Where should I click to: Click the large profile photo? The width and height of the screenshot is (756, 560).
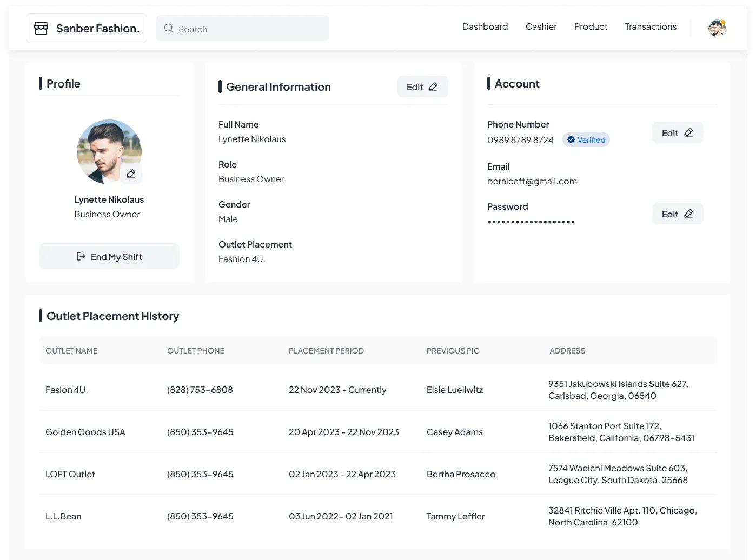click(109, 152)
